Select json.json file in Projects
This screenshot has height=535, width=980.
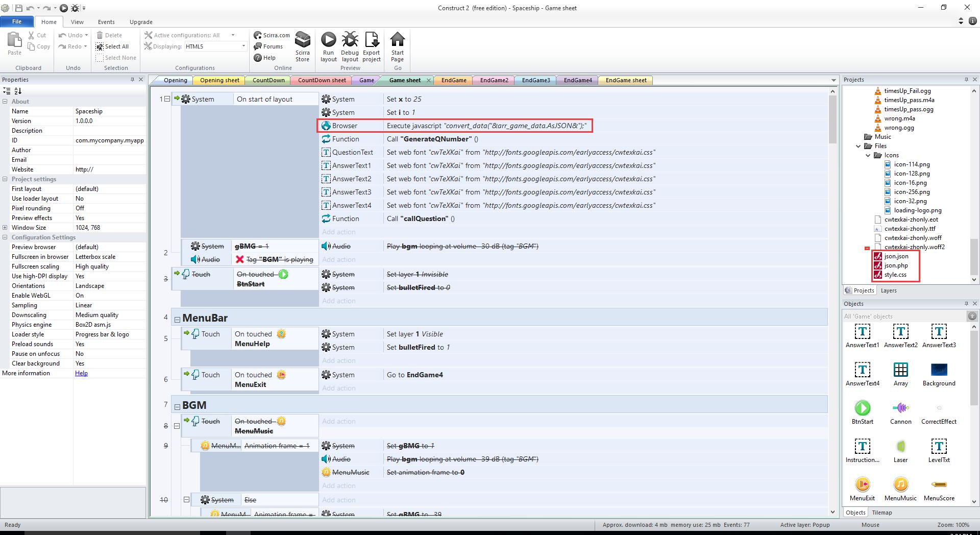click(896, 256)
